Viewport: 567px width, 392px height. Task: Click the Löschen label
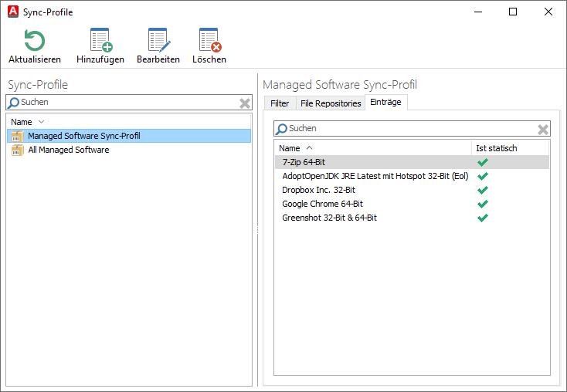point(209,59)
